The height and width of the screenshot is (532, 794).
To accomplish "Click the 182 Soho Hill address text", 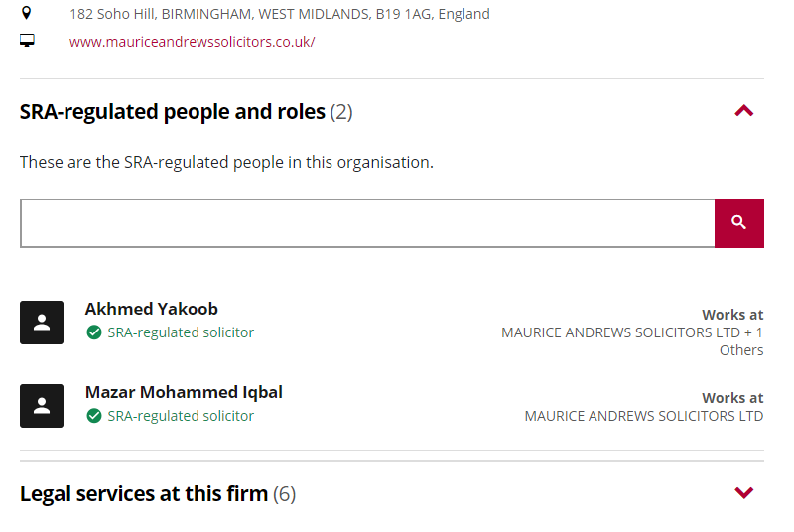I will coord(279,14).
